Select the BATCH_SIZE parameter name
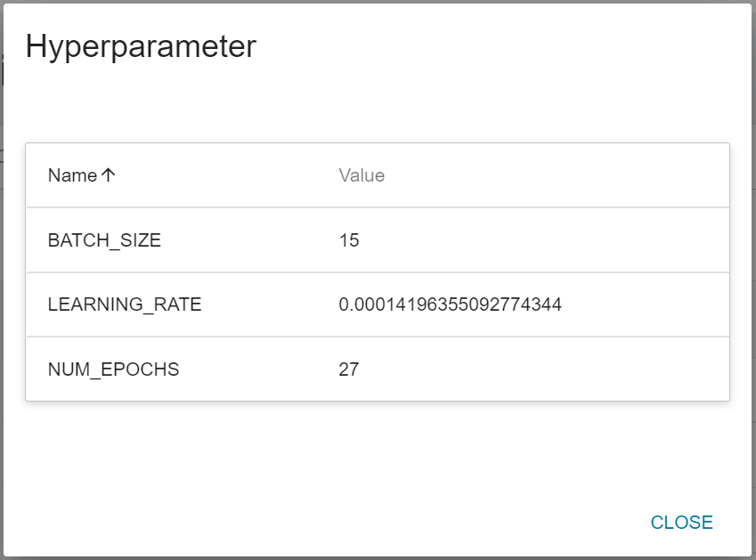The image size is (756, 560). [x=104, y=240]
